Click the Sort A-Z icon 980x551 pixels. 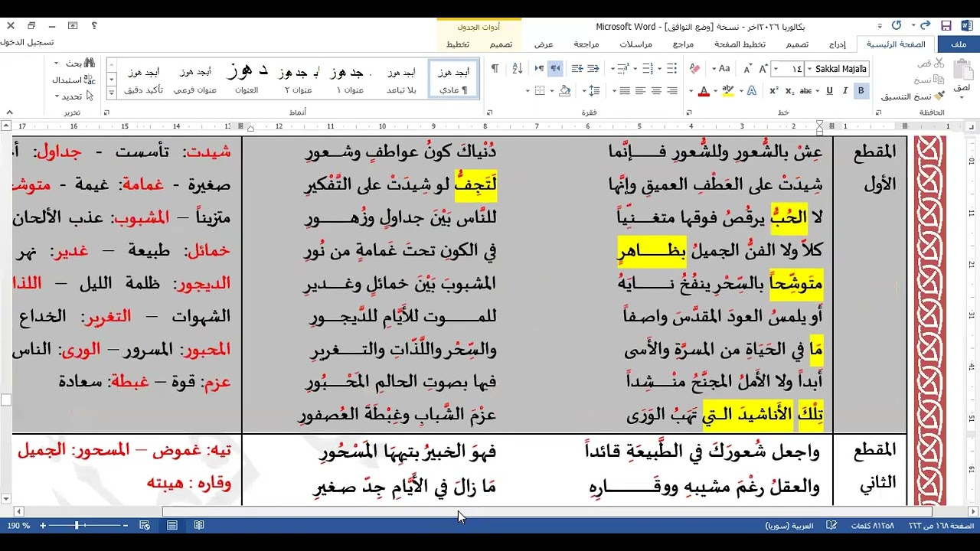(x=517, y=69)
